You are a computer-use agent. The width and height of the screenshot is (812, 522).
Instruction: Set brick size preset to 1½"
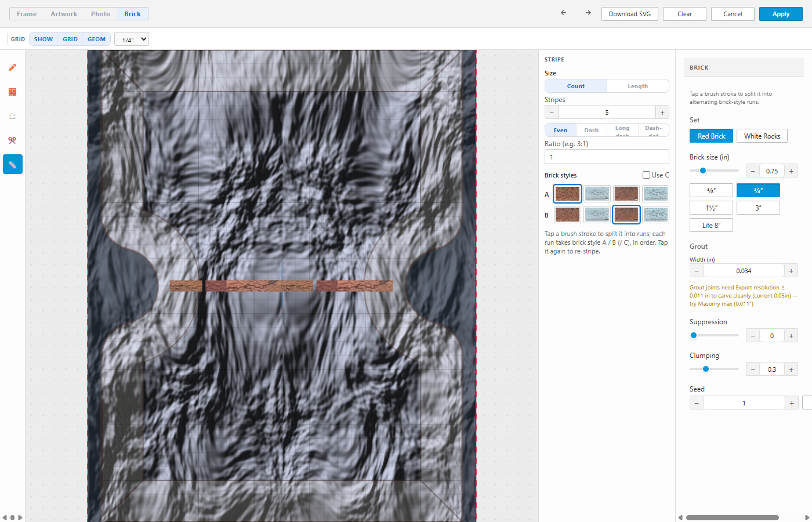[711, 208]
